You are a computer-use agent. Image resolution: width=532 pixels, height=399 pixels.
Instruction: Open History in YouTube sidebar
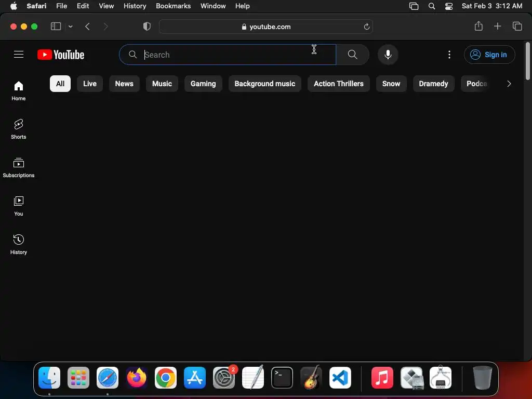(x=19, y=244)
